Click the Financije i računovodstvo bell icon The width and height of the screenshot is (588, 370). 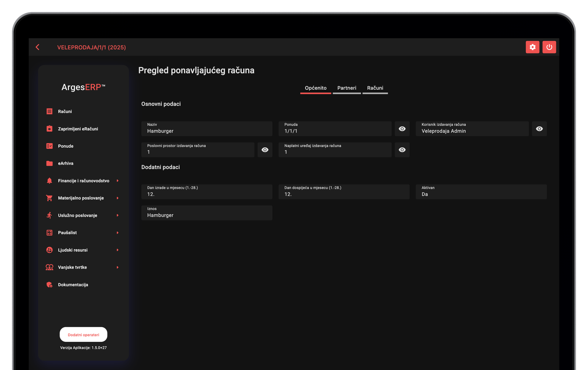pos(50,181)
